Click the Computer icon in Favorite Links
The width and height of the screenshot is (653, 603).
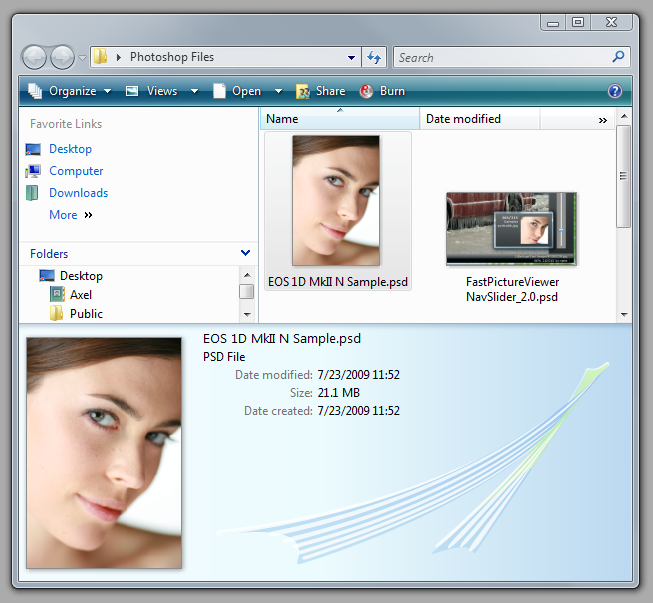33,171
